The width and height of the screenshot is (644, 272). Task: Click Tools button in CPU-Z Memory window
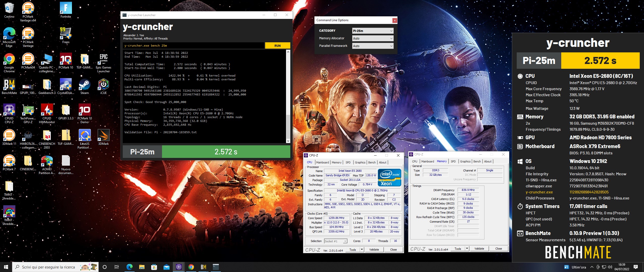tap(458, 249)
